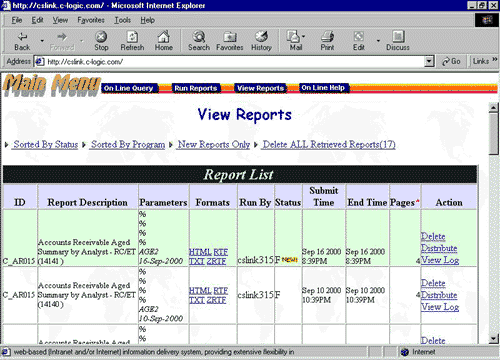
Task: Click the Sorted By Status link
Action: click(46, 145)
